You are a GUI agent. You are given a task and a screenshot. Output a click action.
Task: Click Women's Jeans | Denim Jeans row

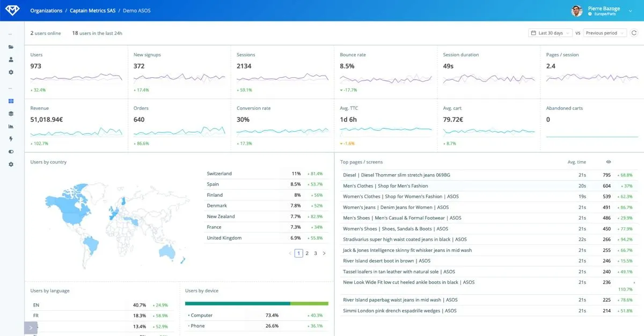pyautogui.click(x=488, y=207)
